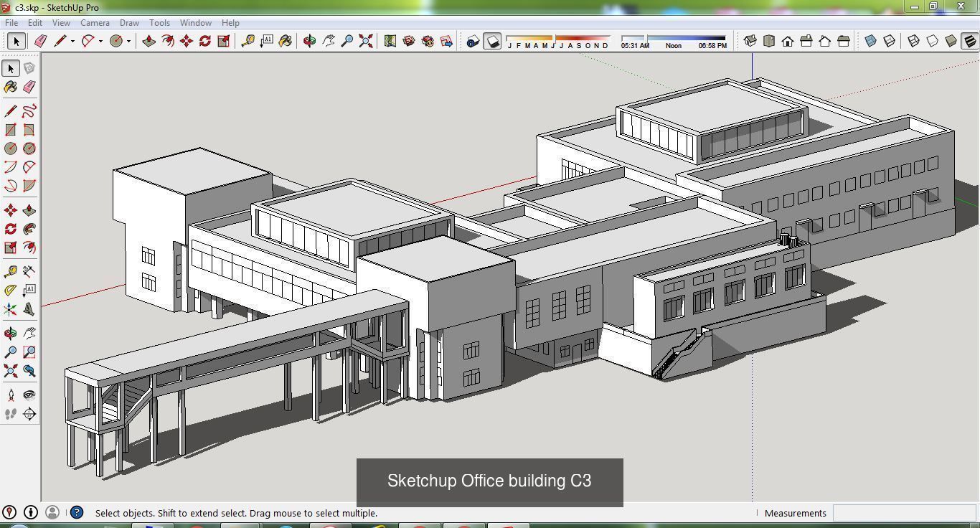The height and width of the screenshot is (528, 980).
Task: Click the Previous view tool
Action: 29,371
